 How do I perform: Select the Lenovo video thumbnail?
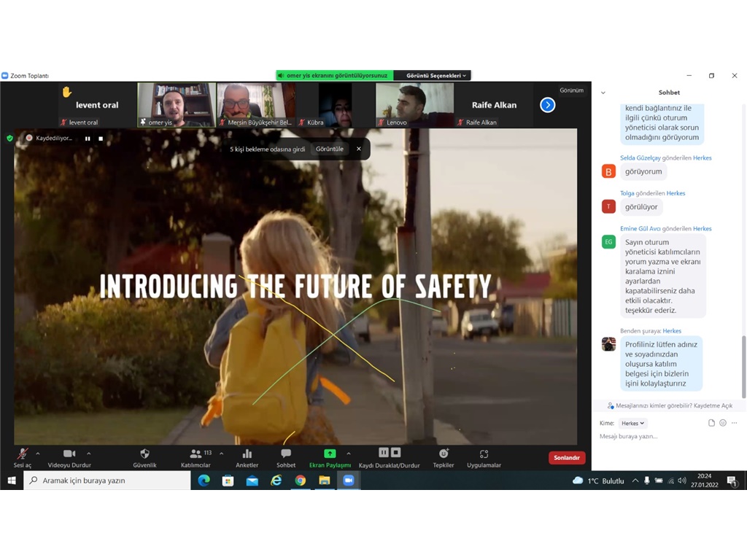tap(414, 105)
